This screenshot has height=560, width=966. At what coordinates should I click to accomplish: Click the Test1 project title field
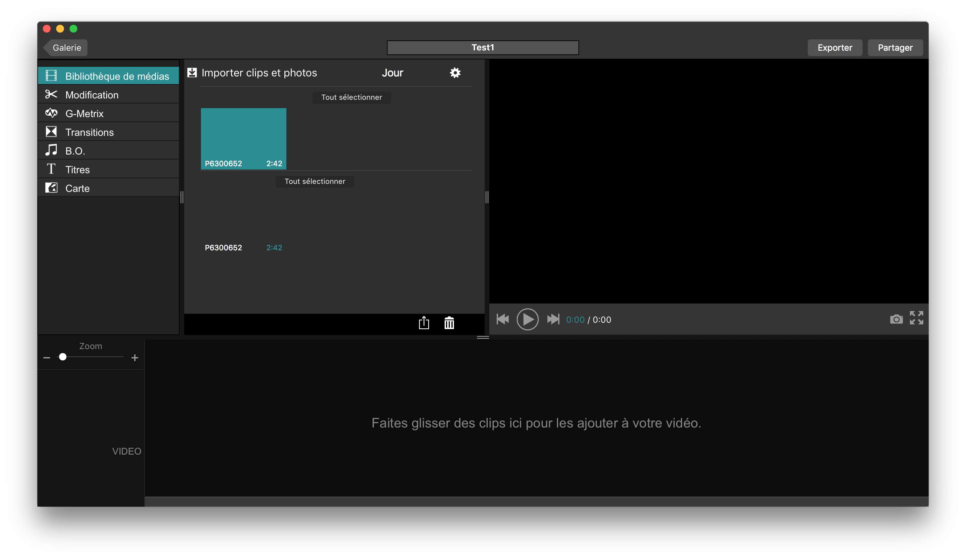coord(483,47)
